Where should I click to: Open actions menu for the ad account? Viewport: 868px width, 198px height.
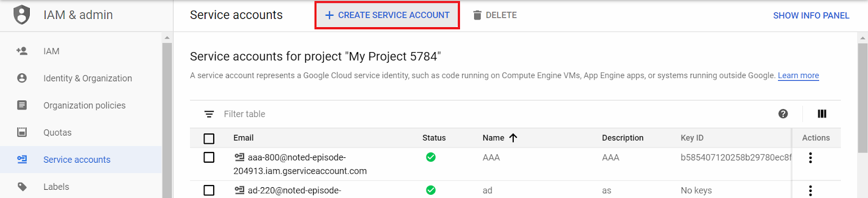(x=810, y=190)
